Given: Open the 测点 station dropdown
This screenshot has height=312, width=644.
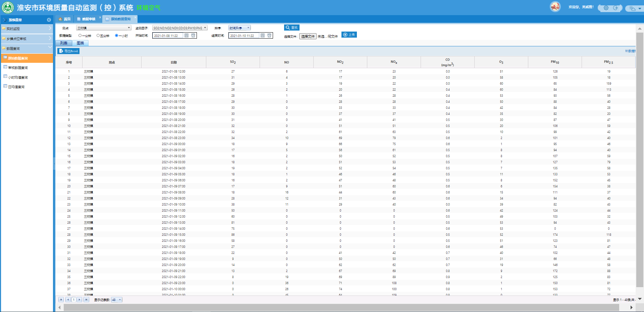Looking at the screenshot, I should pyautogui.click(x=104, y=28).
